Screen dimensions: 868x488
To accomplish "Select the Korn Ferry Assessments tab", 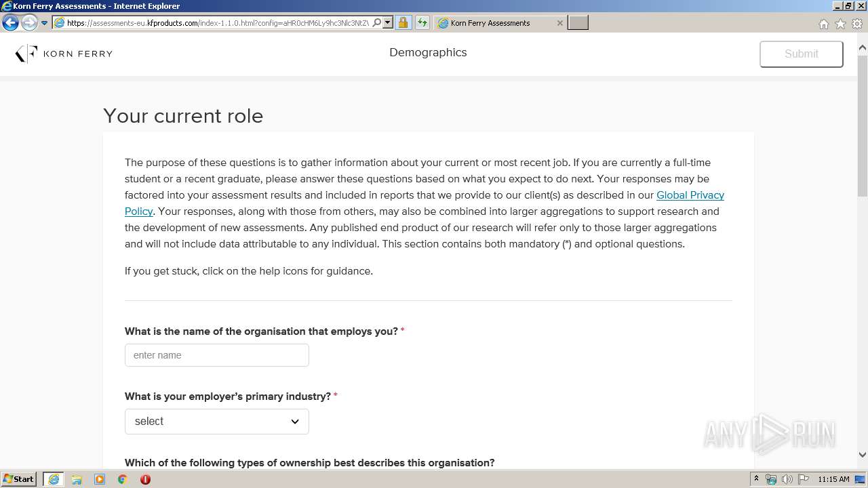I will (500, 23).
